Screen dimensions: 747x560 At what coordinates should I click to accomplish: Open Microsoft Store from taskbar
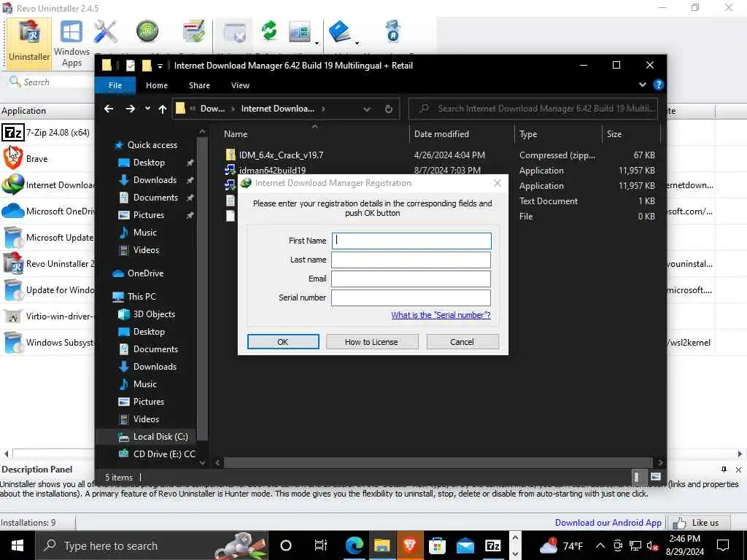pos(437,545)
